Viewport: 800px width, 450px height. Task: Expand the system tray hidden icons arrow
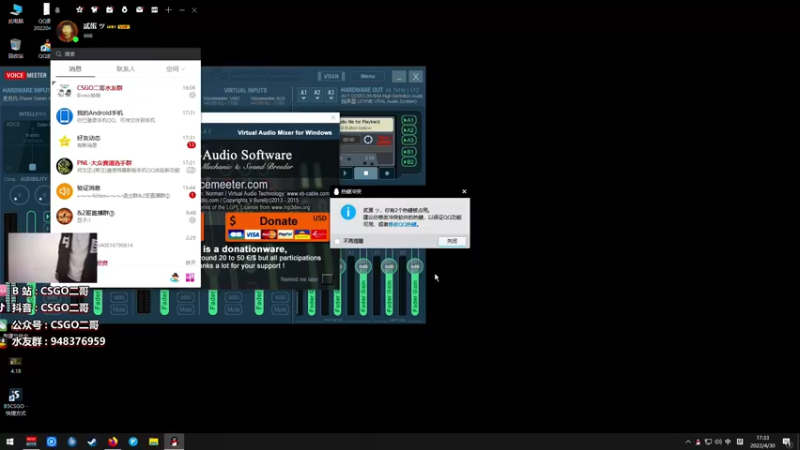click(688, 442)
